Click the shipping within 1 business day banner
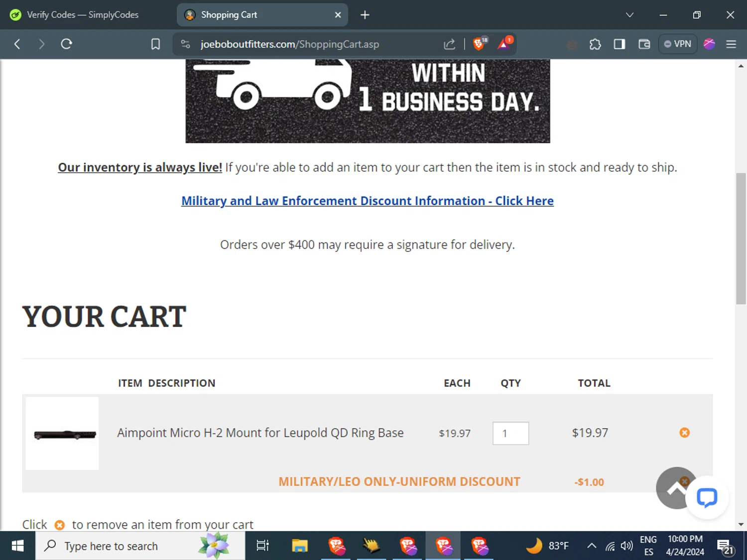Viewport: 747px width, 560px height. pos(368,101)
